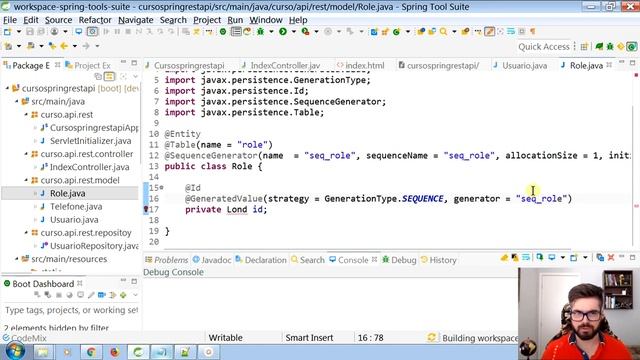Open the Run button dropdown arrow

click(x=293, y=32)
